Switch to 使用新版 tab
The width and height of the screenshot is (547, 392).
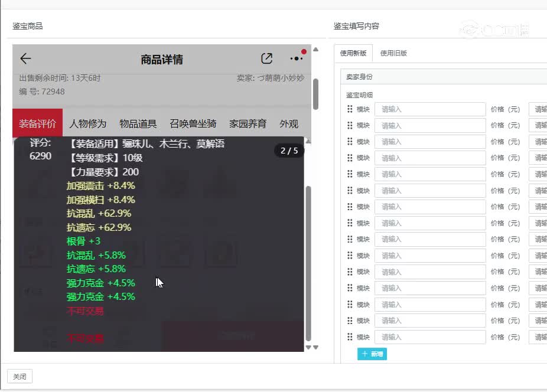(353, 53)
